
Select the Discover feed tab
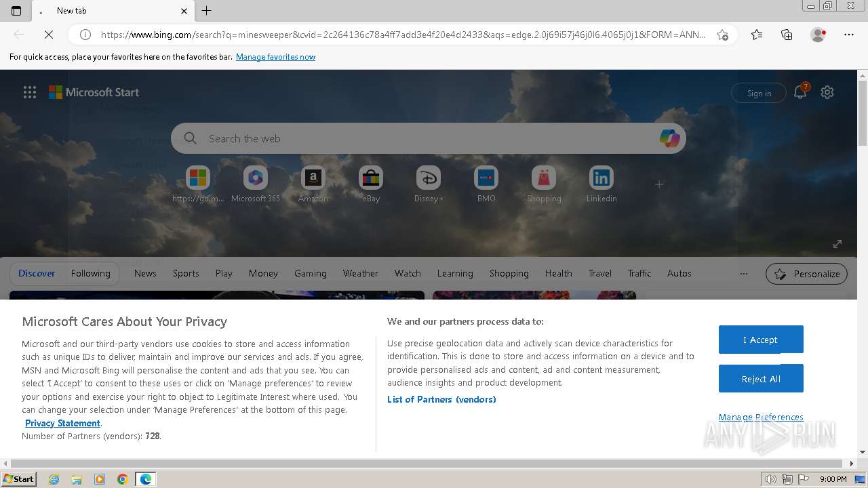coord(37,273)
